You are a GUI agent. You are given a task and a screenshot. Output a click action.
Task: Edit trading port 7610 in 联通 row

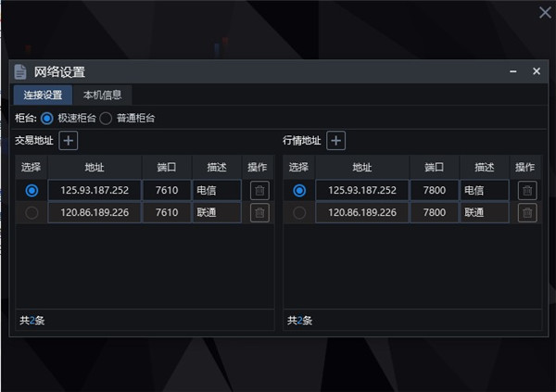pos(167,213)
